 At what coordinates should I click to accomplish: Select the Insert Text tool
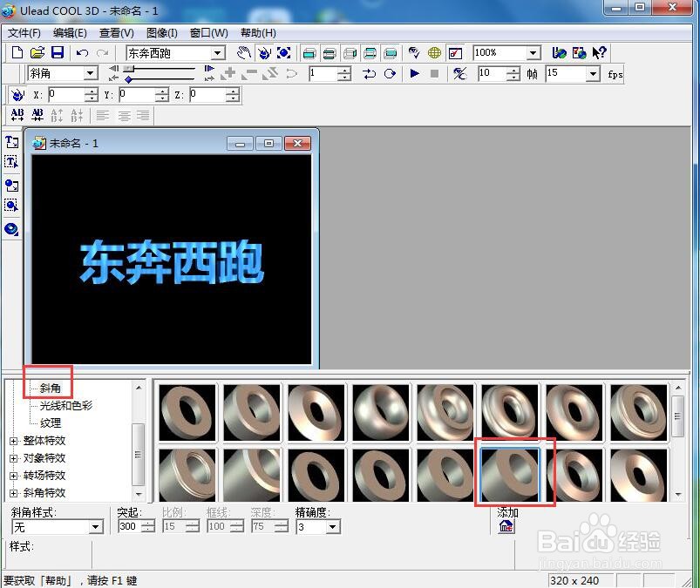coord(11,142)
